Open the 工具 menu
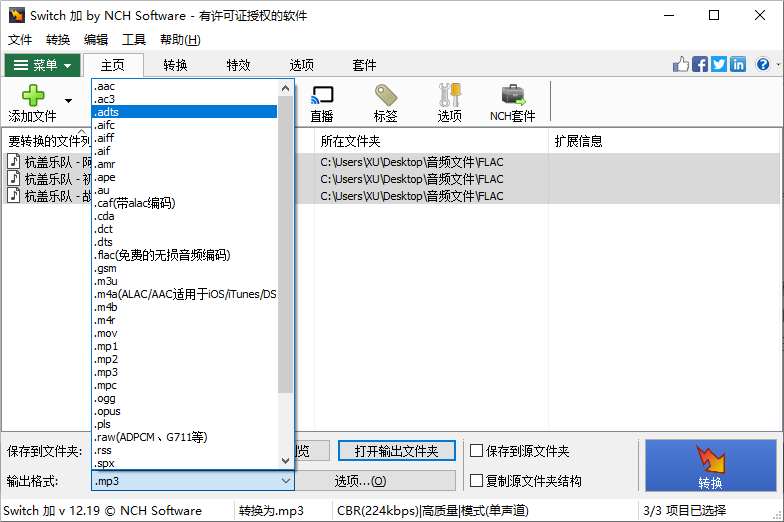 pos(134,40)
